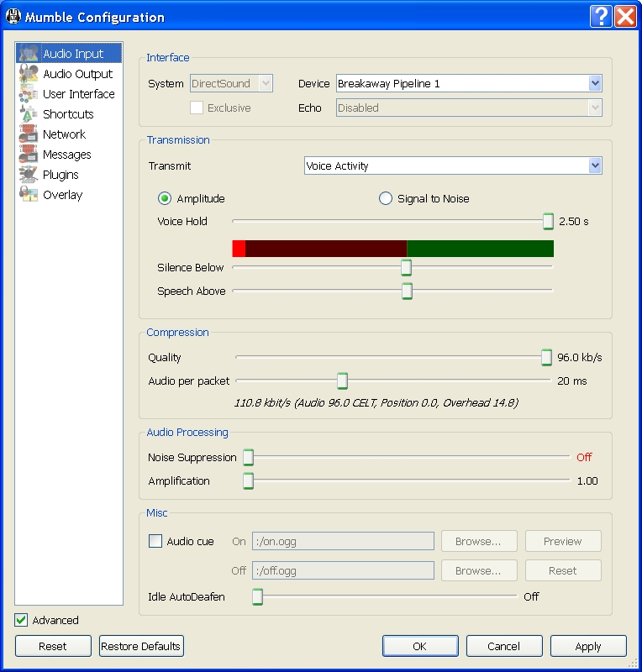Click the Overlay icon
642x672 pixels.
pyautogui.click(x=29, y=194)
